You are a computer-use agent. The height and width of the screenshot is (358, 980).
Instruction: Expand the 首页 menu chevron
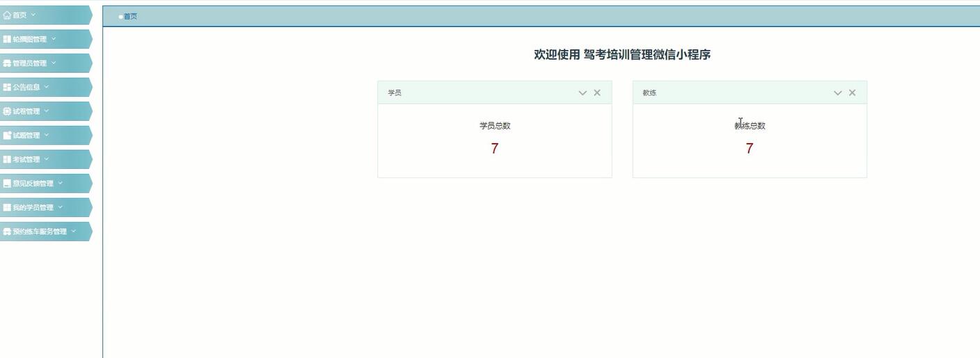tap(33, 15)
